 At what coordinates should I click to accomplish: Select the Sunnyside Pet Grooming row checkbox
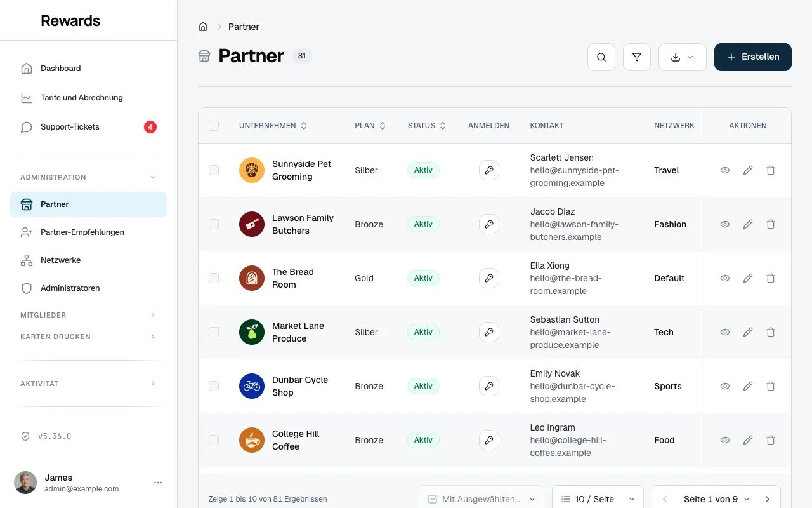pos(214,170)
